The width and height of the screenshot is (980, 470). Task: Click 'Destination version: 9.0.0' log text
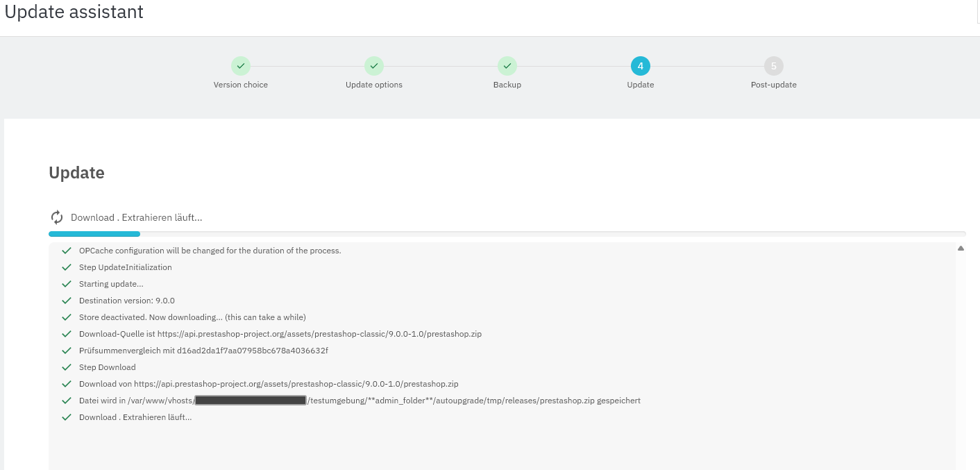coord(127,301)
